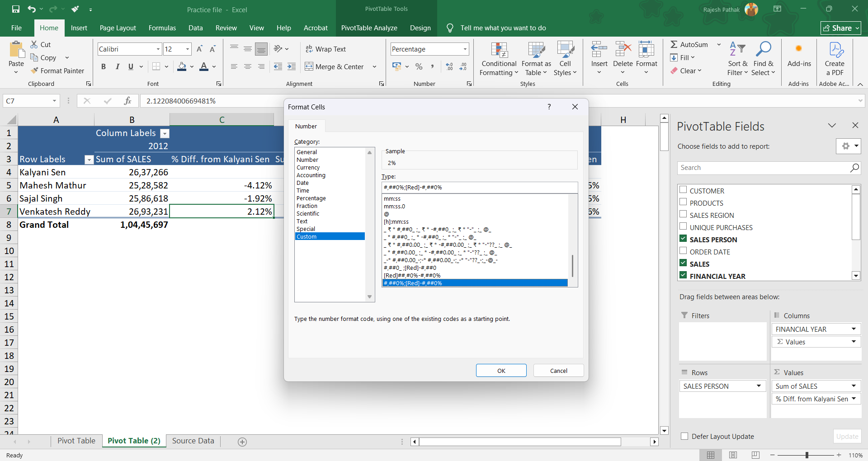Expand the Percentage number format dropdown
Screen dimensions: 868x461
pos(465,49)
